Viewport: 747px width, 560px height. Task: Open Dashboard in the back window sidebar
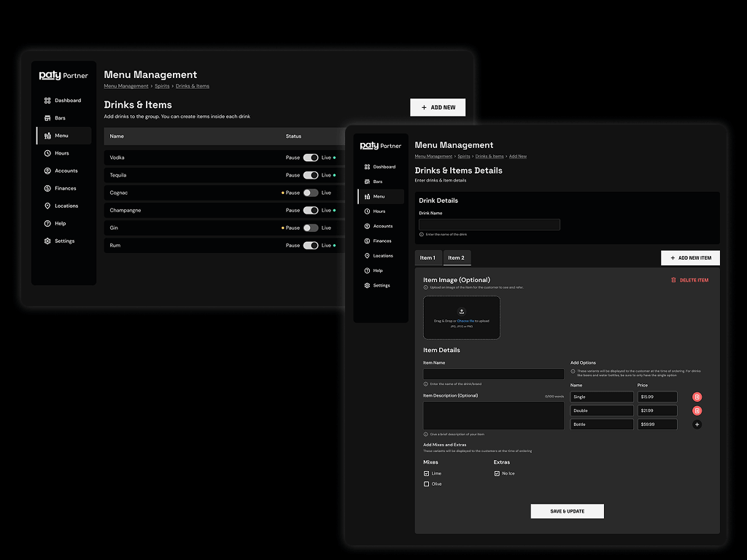click(63, 101)
